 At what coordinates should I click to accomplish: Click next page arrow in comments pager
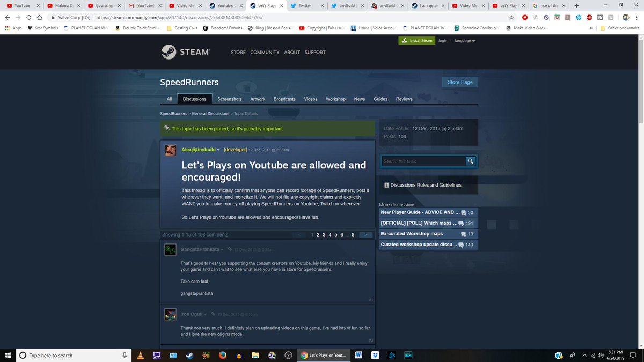[365, 235]
